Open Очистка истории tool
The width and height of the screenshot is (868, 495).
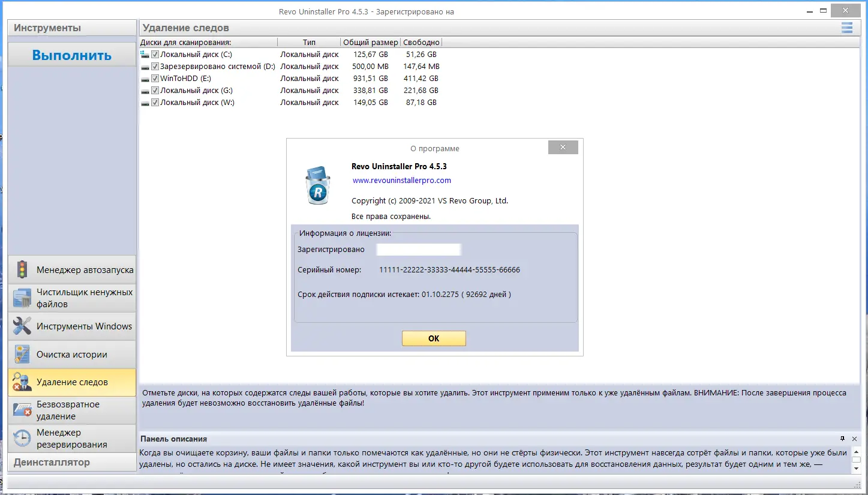click(72, 355)
